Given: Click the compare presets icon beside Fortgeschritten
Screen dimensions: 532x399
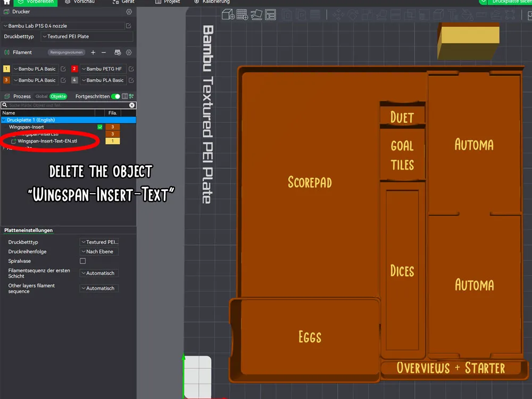Looking at the screenshot, I should tap(131, 96).
